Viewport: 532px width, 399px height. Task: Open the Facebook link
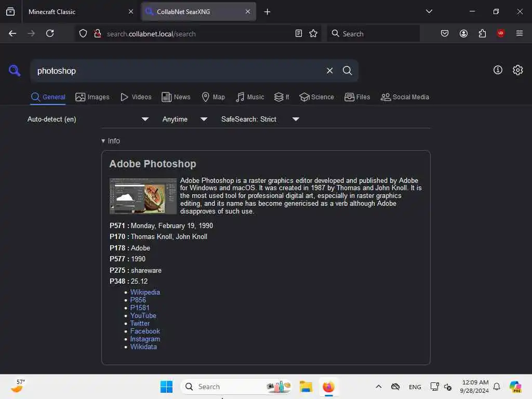tap(145, 331)
